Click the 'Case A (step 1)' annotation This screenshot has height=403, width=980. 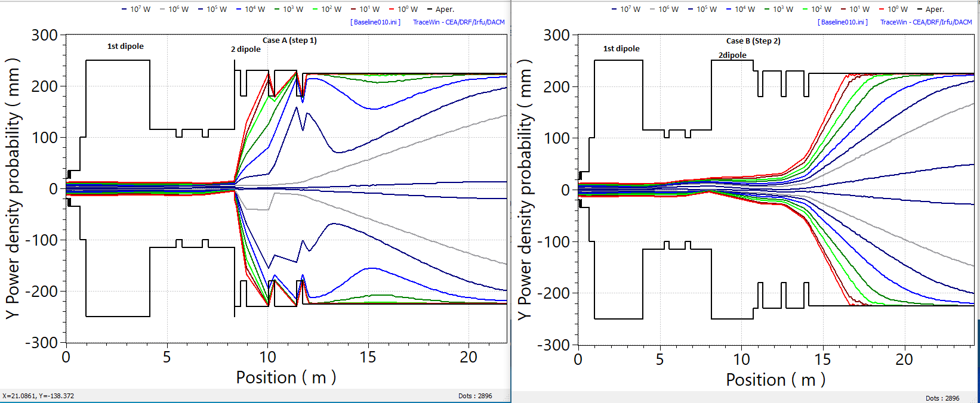coord(289,41)
